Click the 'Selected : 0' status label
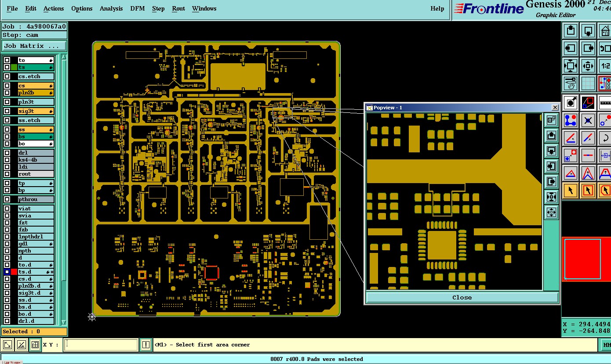611x364 pixels. [x=34, y=332]
